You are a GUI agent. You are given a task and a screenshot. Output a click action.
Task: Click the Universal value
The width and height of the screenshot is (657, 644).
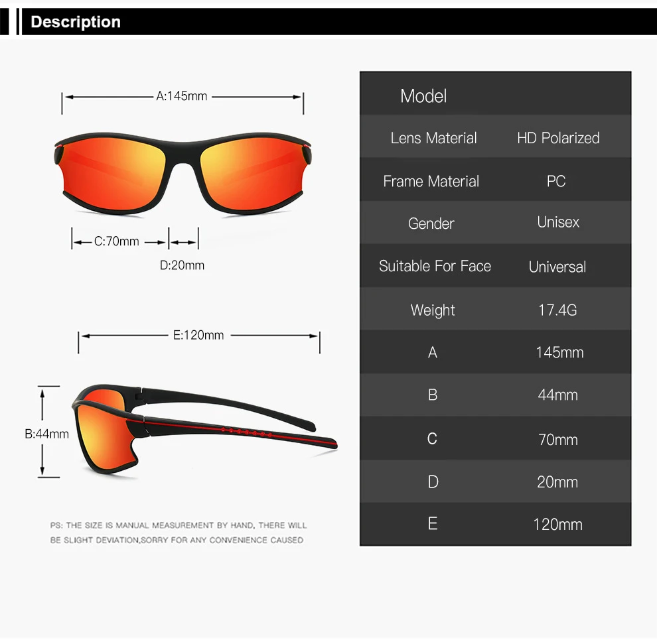557,267
